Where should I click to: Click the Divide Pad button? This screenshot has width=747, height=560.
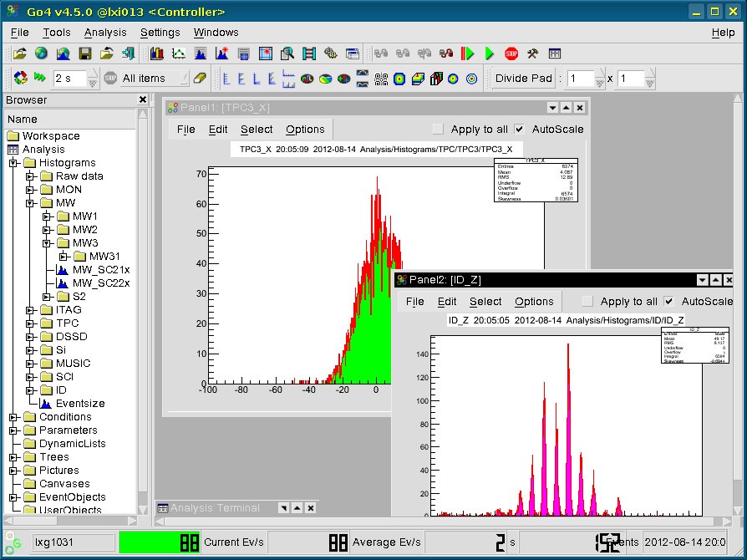(x=523, y=79)
